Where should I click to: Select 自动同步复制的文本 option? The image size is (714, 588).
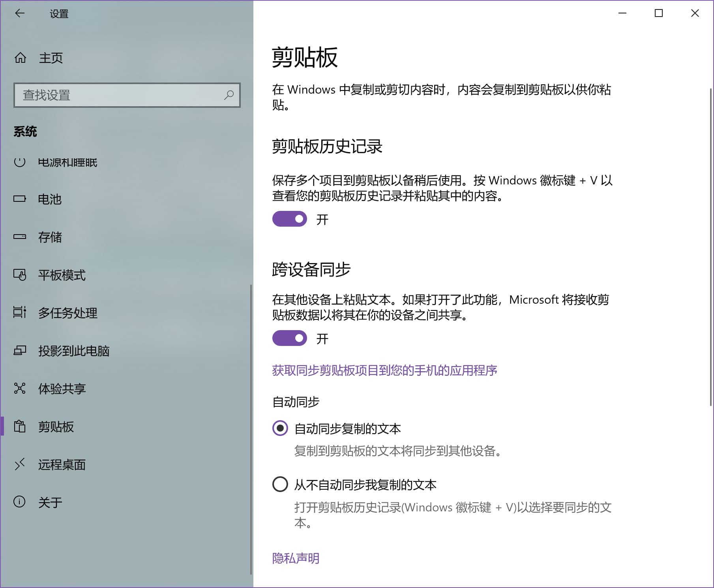[x=279, y=428]
